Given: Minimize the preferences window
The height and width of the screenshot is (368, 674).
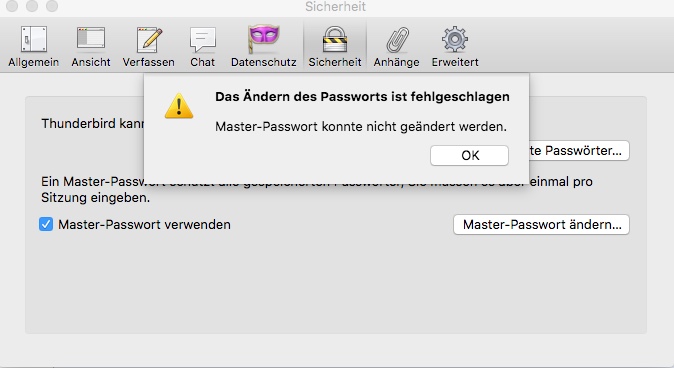Looking at the screenshot, I should tap(32, 6).
